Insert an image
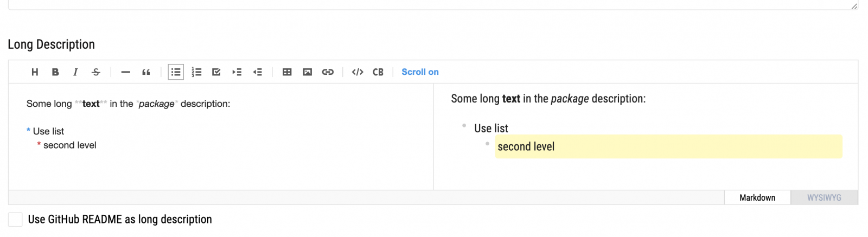Screen dimensions: 868x237 (308, 72)
